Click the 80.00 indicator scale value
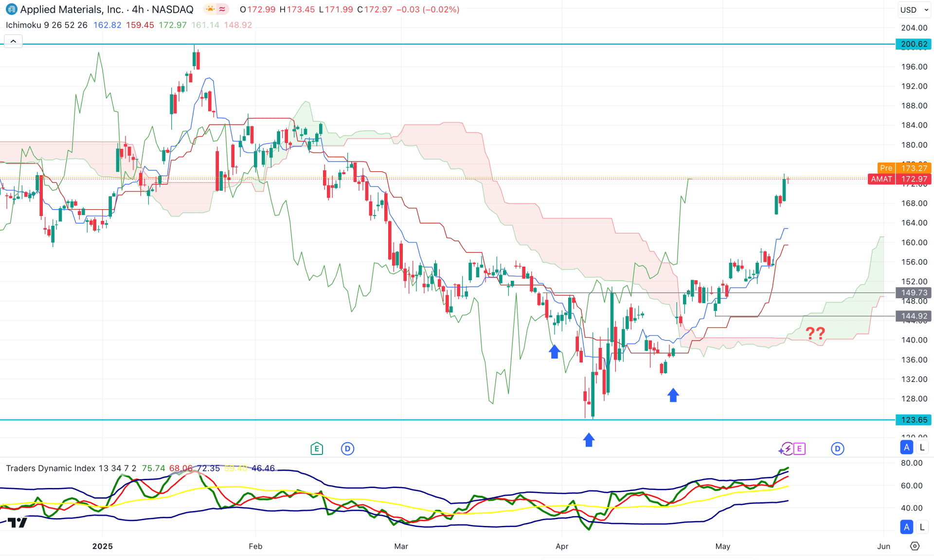Viewport: 934px width, 560px height. pos(912,463)
